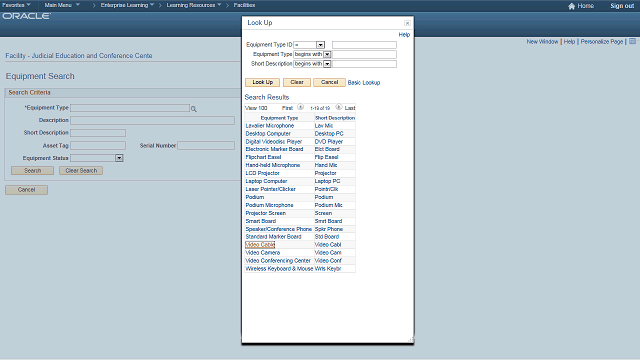Open the Equipment Type ID operator dropdown
The image size is (640, 360).
coord(320,45)
